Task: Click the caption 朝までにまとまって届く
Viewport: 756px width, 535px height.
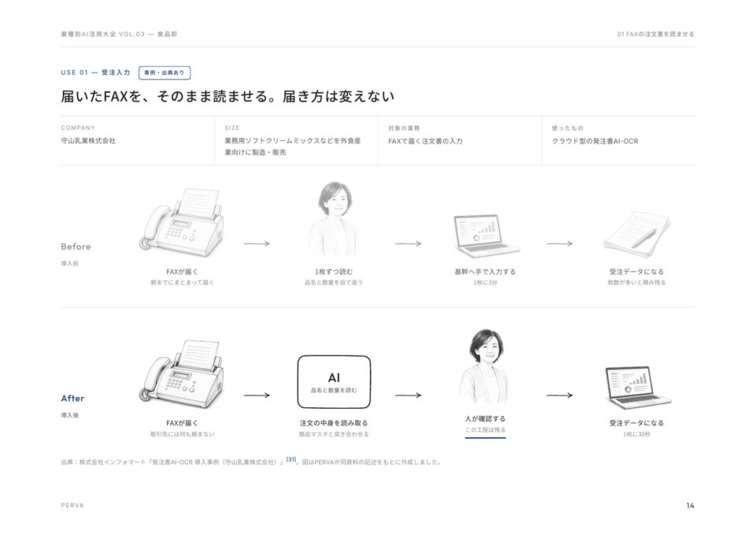Action: tap(182, 283)
